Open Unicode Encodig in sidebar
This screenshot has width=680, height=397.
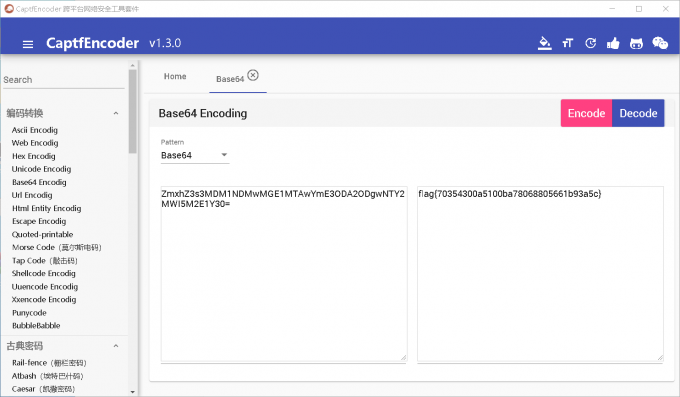[42, 169]
